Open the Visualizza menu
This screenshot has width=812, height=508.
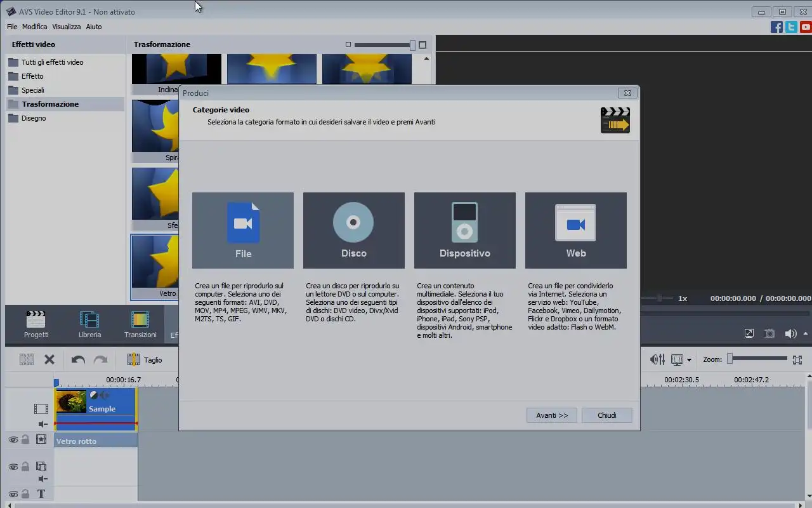[67, 27]
